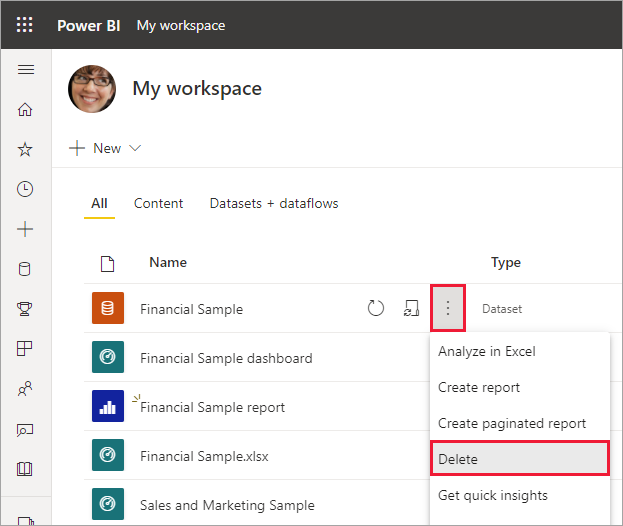Screen dimensions: 623x526
Task: Click the Create plus icon in the sidebar
Action: point(26,229)
